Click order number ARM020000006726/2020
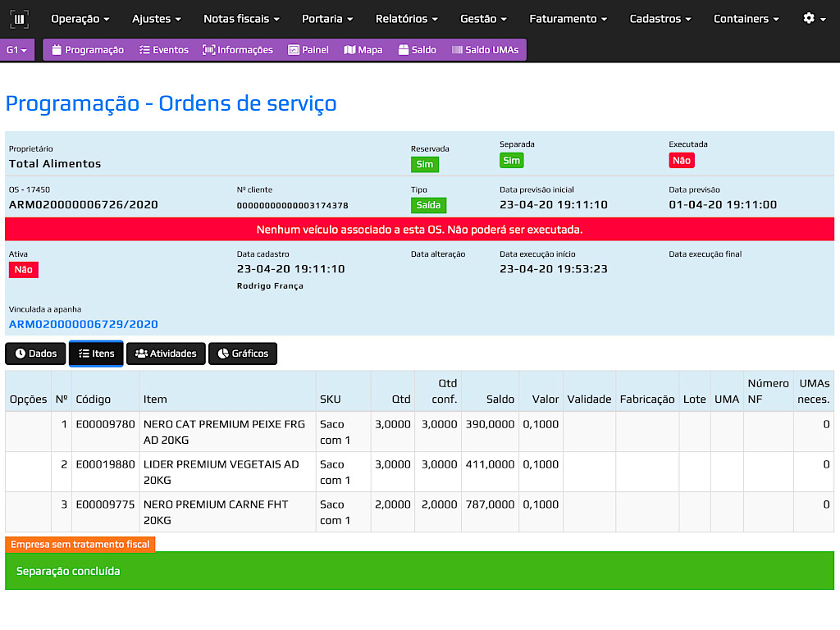Image resolution: width=840 pixels, height=630 pixels. coord(84,204)
